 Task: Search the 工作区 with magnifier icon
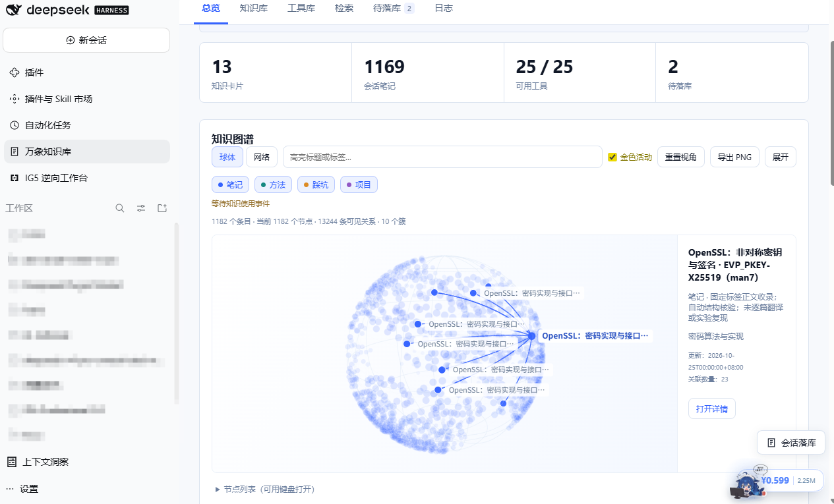click(120, 208)
